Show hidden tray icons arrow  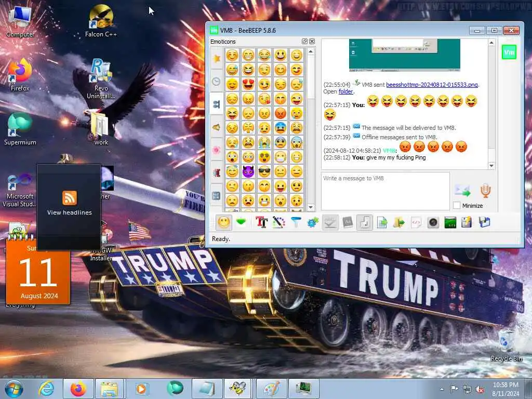click(x=442, y=390)
